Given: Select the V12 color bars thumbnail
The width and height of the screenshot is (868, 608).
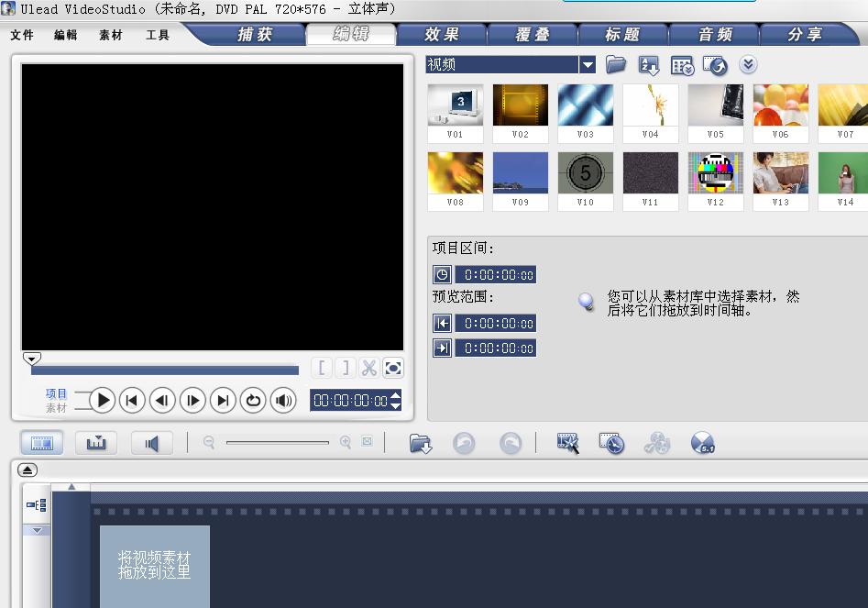Looking at the screenshot, I should click(x=715, y=173).
